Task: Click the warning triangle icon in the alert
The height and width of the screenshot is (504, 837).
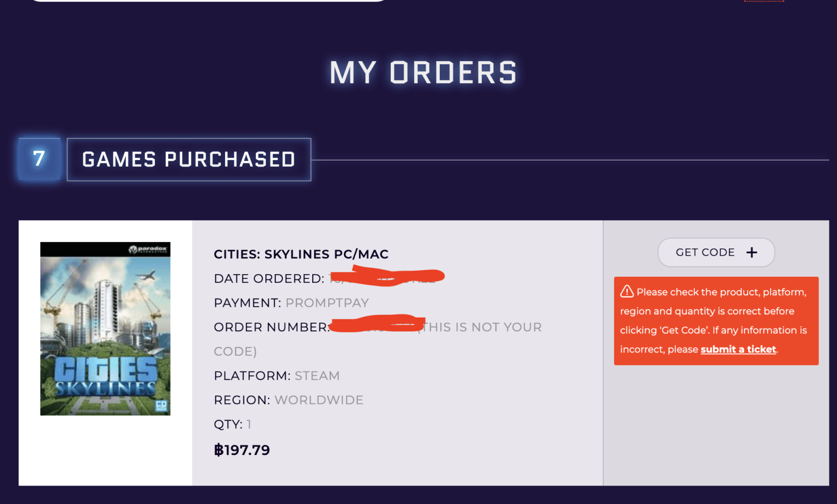Action: (627, 292)
